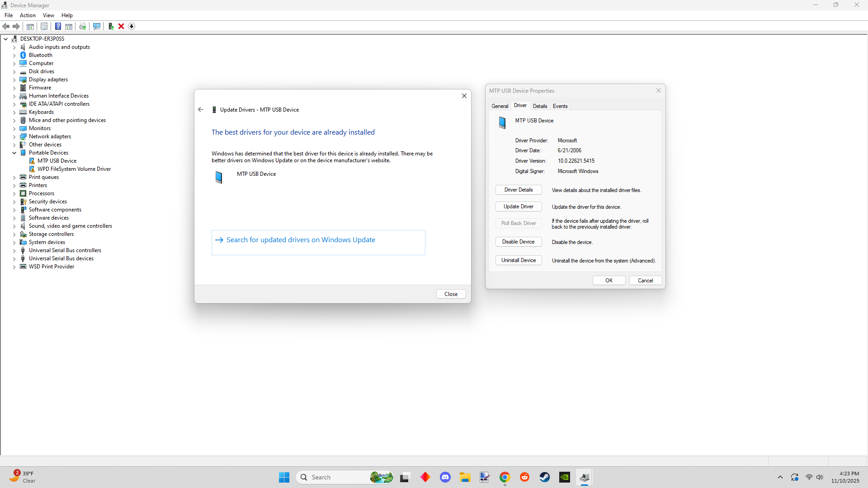Expand the Display adapters category
This screenshot has width=868, height=488.
(x=14, y=80)
